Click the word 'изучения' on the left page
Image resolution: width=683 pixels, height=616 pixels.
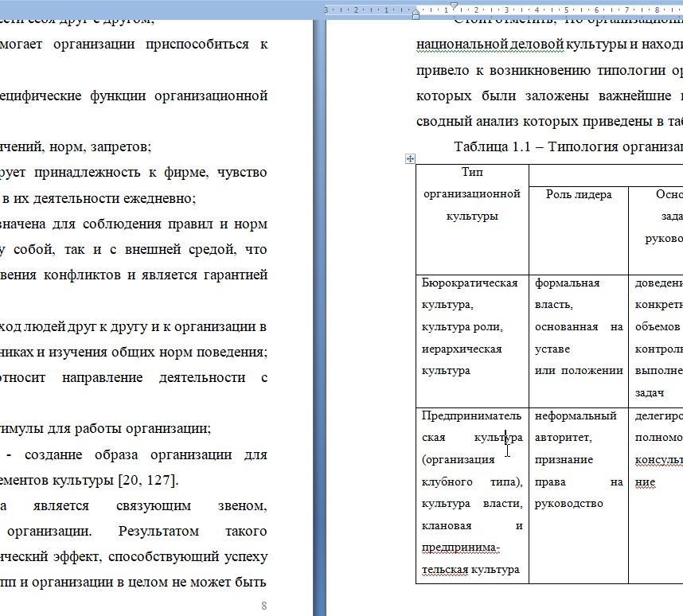pos(76,352)
